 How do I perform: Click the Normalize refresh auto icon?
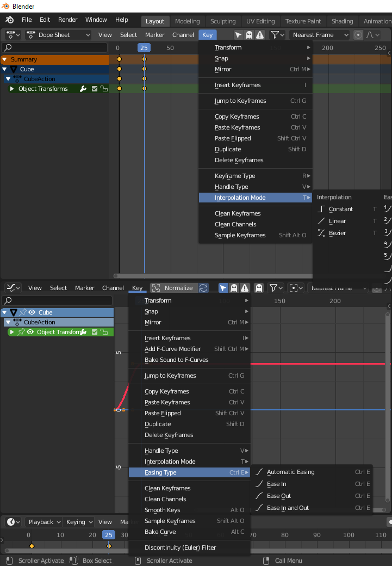[x=203, y=288]
